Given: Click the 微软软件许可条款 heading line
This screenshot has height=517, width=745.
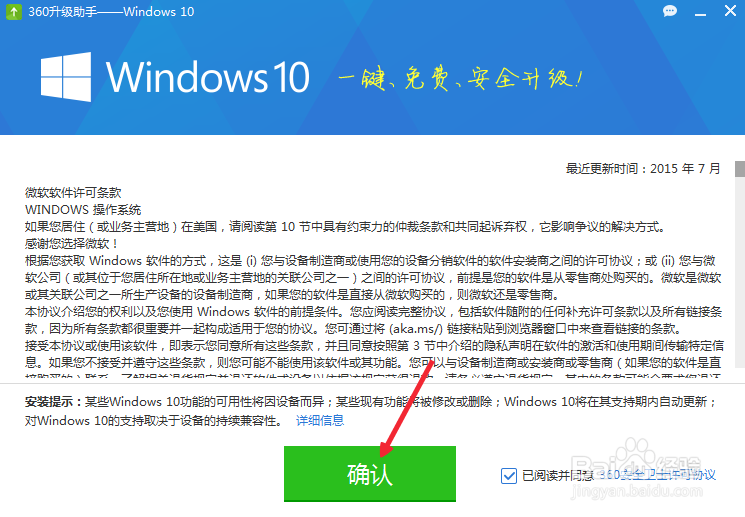Looking at the screenshot, I should pos(73,193).
